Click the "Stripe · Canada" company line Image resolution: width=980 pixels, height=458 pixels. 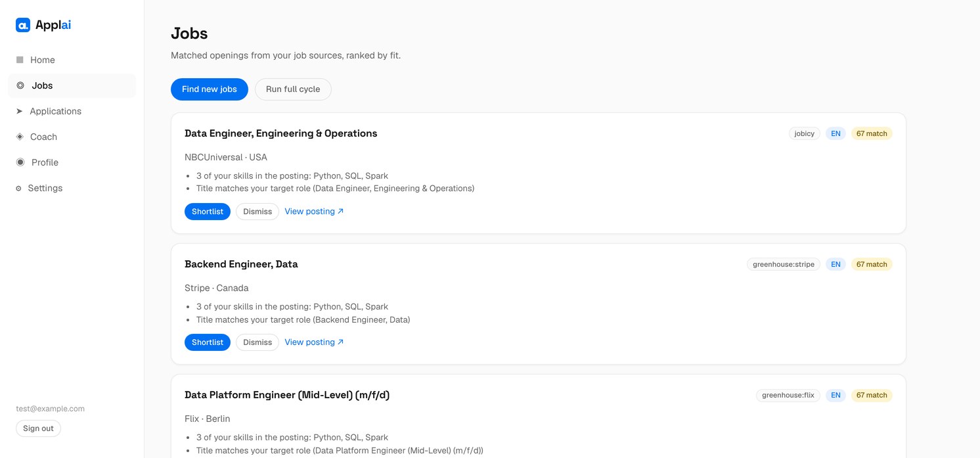click(x=217, y=288)
